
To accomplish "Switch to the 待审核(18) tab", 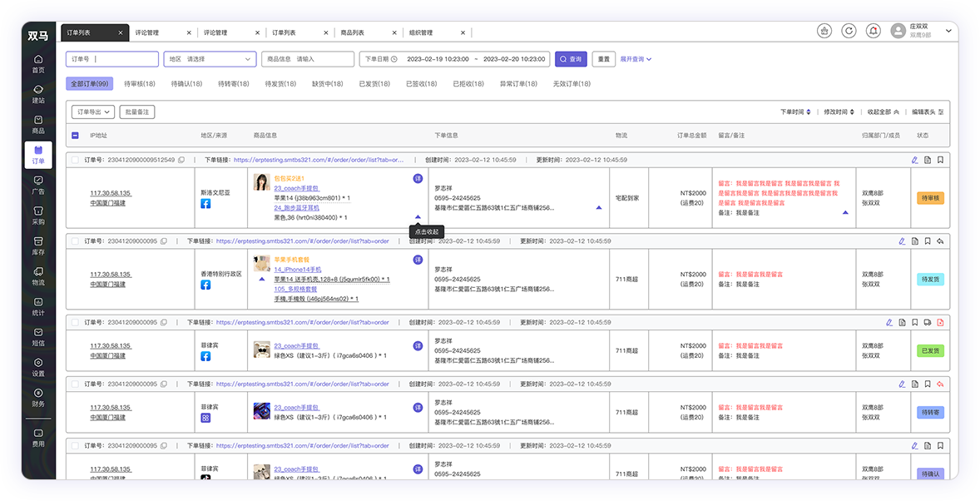I will 140,84.
